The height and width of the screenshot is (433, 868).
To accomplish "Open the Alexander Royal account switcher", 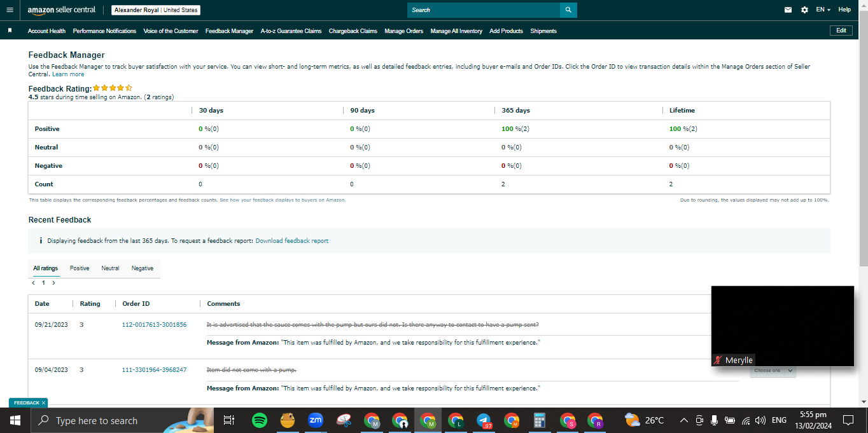I will pos(155,10).
